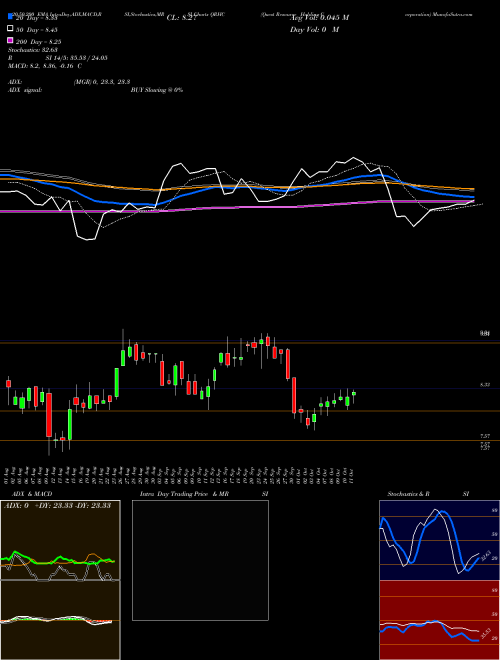Click the MACD values line
The height and width of the screenshot is (660, 500).
point(45,66)
